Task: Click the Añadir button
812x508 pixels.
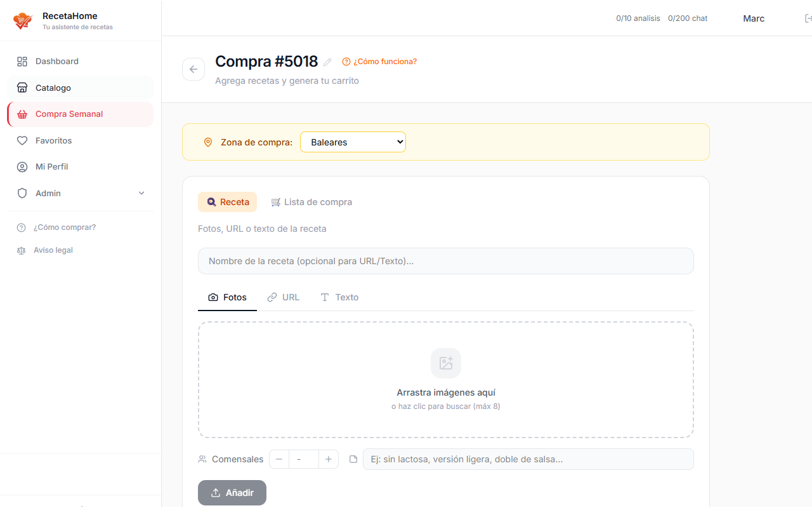Action: tap(232, 492)
